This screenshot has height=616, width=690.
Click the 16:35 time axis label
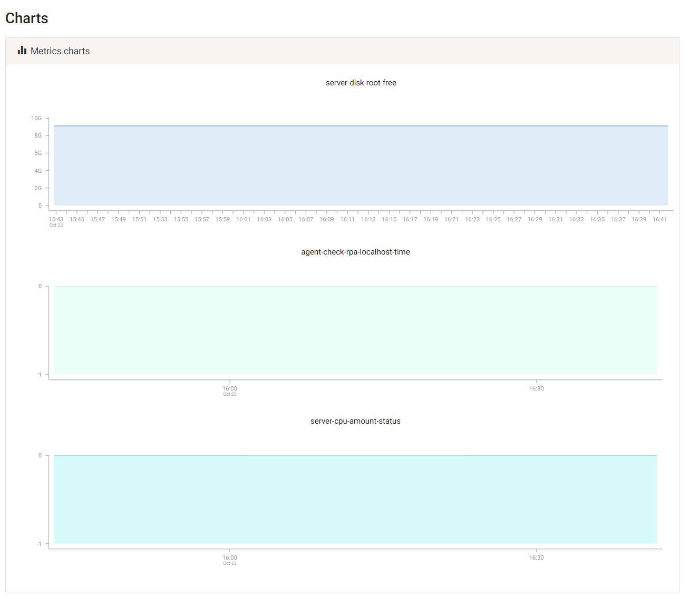pyautogui.click(x=597, y=219)
